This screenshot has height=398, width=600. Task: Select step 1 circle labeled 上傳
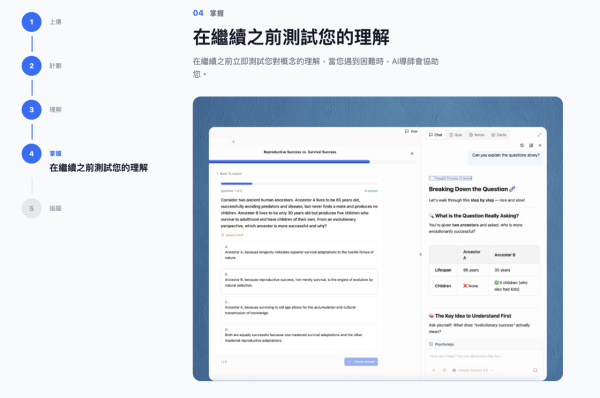pyautogui.click(x=31, y=22)
